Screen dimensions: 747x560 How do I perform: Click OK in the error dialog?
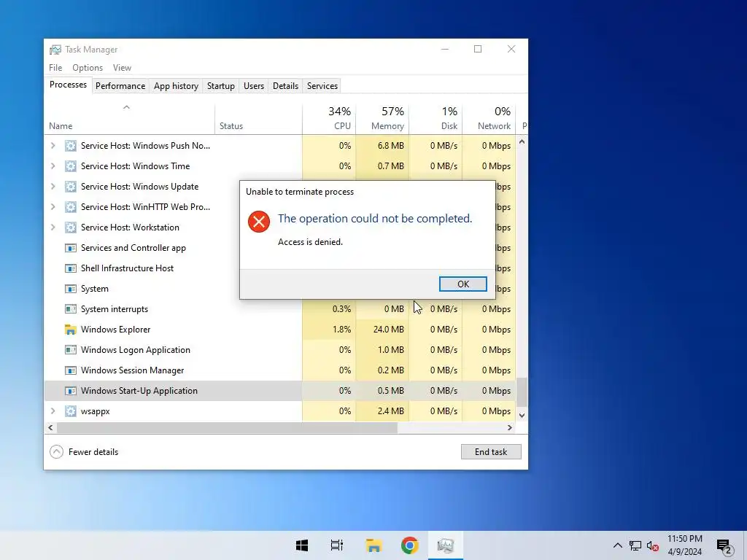[462, 284]
